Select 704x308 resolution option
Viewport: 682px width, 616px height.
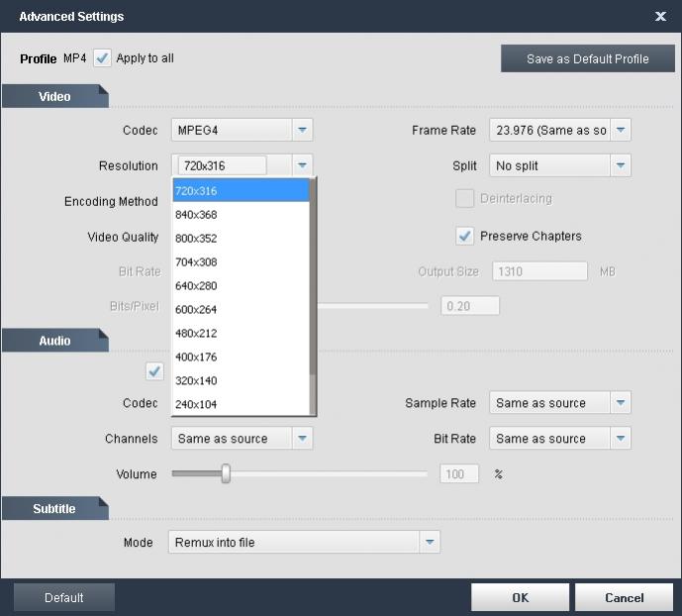[241, 261]
